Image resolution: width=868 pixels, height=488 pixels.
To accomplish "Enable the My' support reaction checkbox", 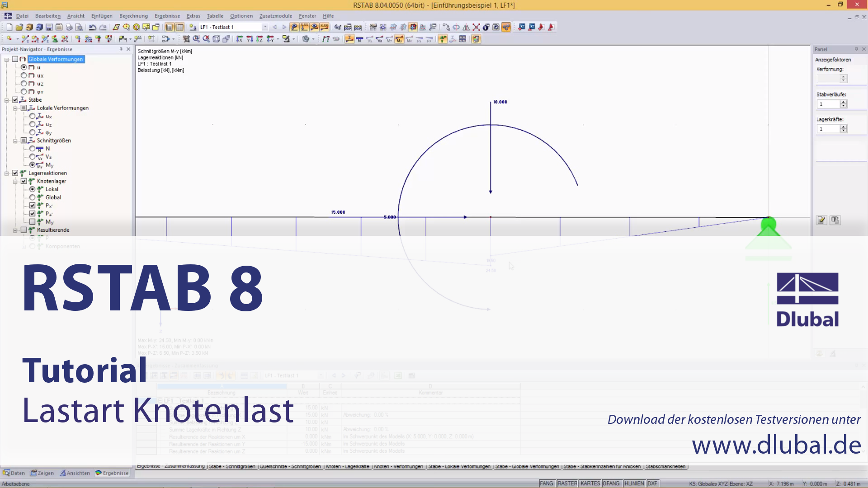I will pos(33,222).
